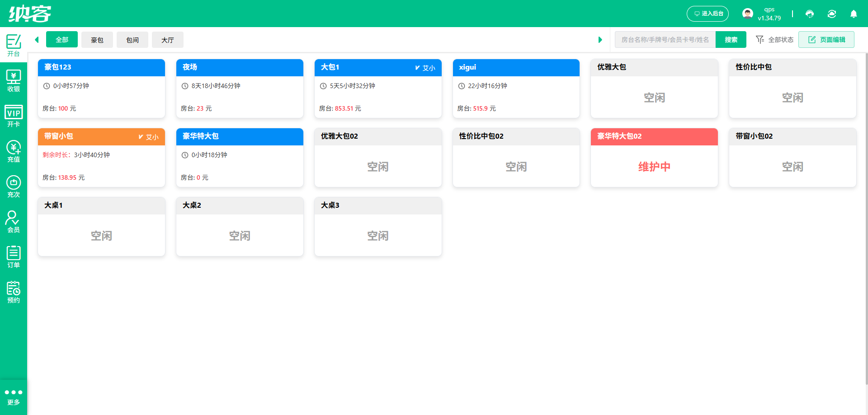The width and height of the screenshot is (868, 415).
Task: Open the 豪华特大包02 maintenance card
Action: [654, 158]
